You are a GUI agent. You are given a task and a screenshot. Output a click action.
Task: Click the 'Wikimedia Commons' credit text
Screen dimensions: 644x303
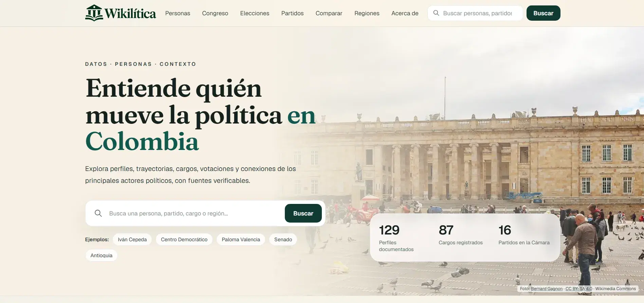point(615,289)
